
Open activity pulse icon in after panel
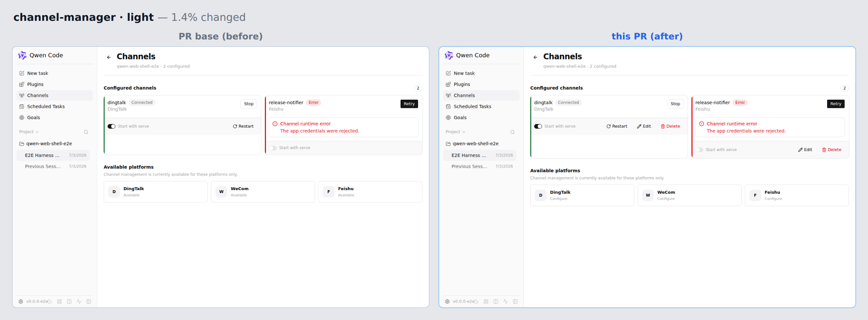pos(505,301)
